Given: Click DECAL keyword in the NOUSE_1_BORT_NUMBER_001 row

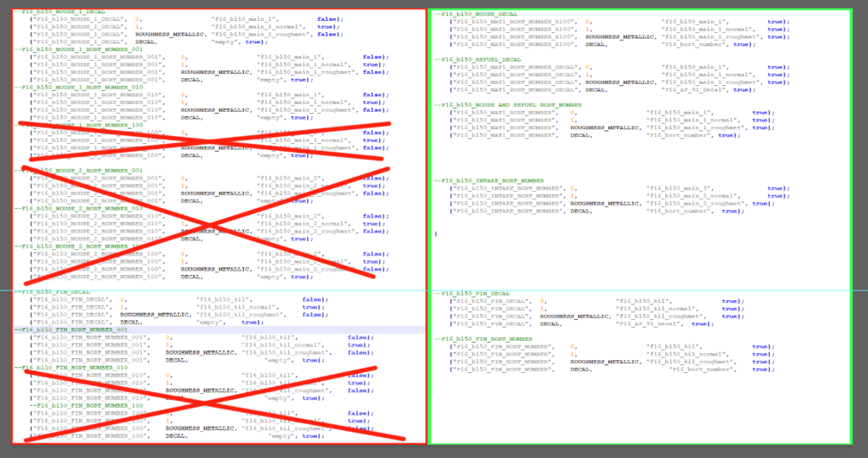Looking at the screenshot, I should pos(191,80).
